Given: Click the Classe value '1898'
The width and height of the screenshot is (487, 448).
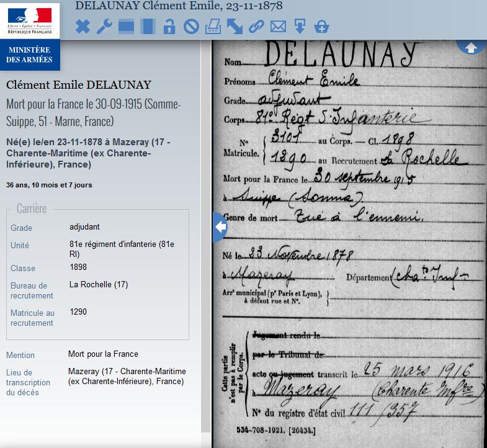Looking at the screenshot, I should click(78, 267).
